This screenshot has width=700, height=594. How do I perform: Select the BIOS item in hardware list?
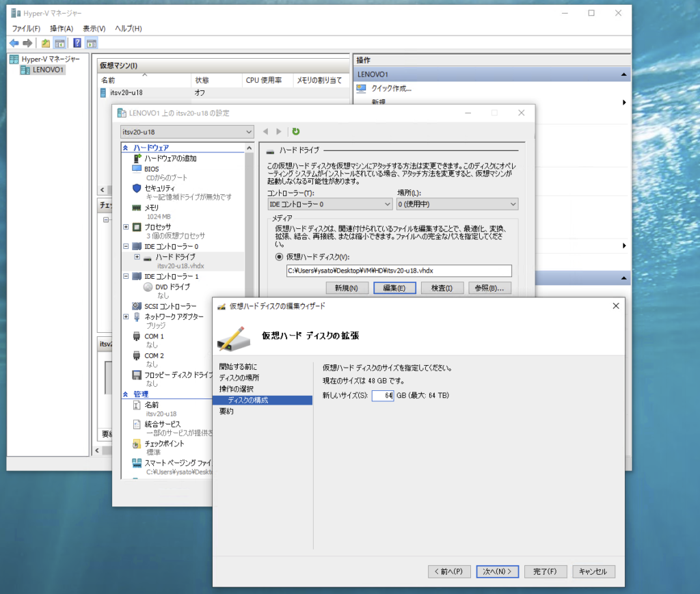(151, 168)
